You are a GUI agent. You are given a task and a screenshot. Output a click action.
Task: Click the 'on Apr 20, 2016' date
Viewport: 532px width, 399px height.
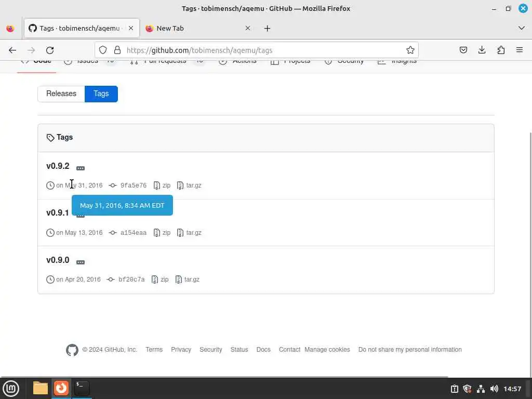(x=78, y=280)
